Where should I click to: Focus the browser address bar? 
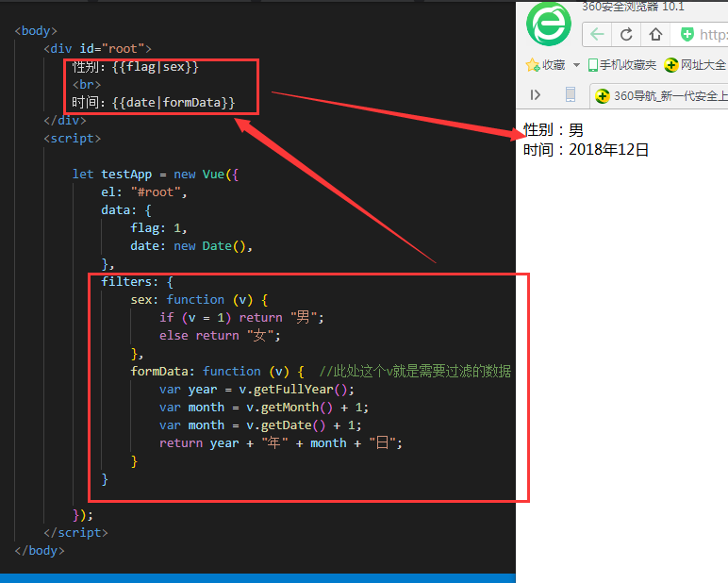(700, 34)
